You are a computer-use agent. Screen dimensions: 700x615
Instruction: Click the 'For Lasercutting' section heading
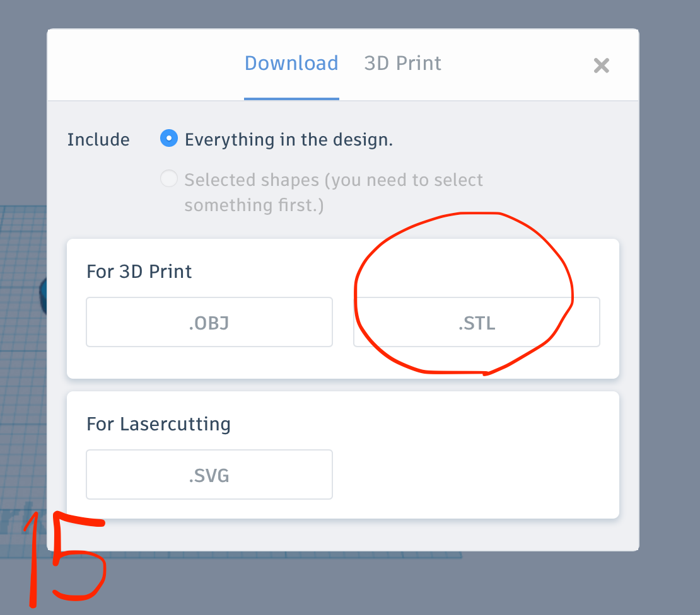(x=158, y=424)
